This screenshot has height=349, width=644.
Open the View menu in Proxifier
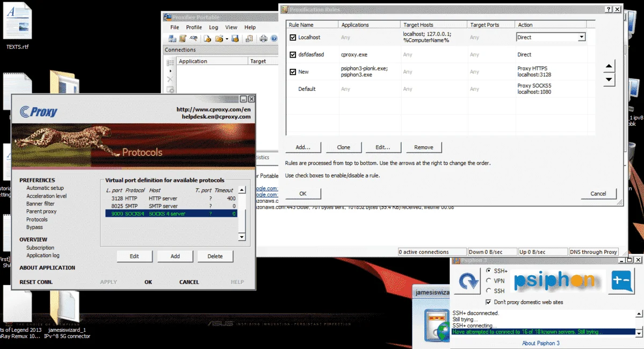231,27
